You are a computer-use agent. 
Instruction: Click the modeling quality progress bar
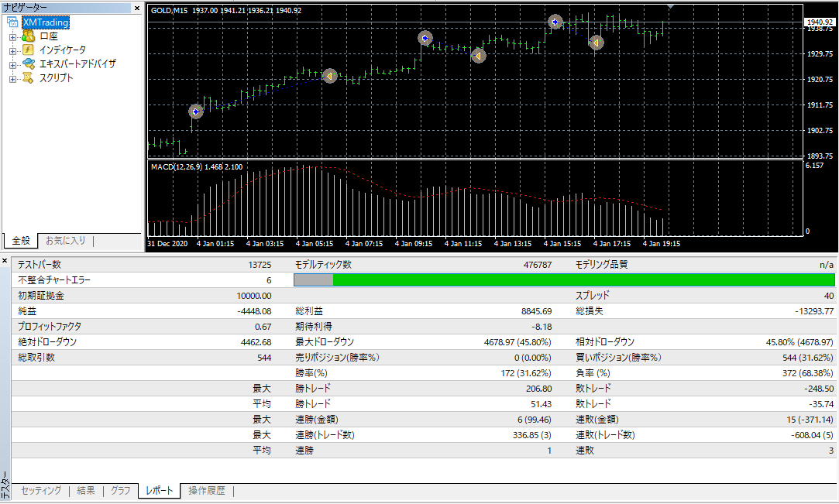pos(564,279)
